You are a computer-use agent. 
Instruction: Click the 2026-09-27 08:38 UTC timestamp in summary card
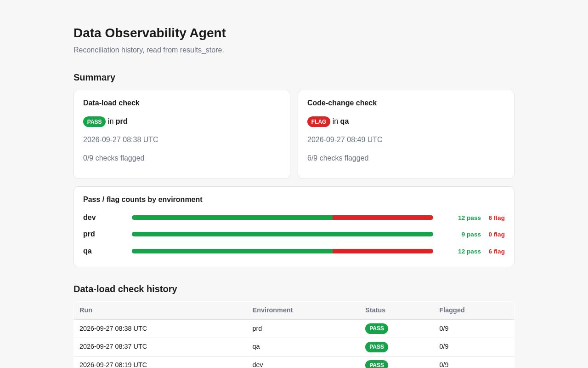point(121,140)
